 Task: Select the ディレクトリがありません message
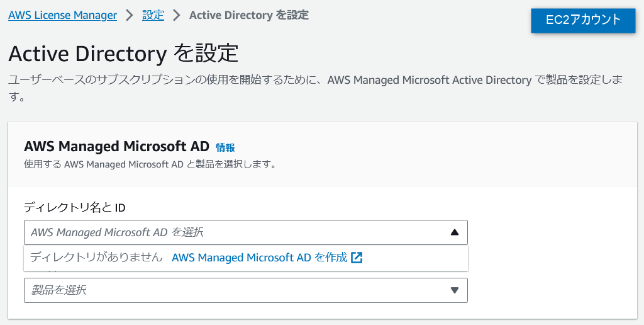[x=96, y=258]
